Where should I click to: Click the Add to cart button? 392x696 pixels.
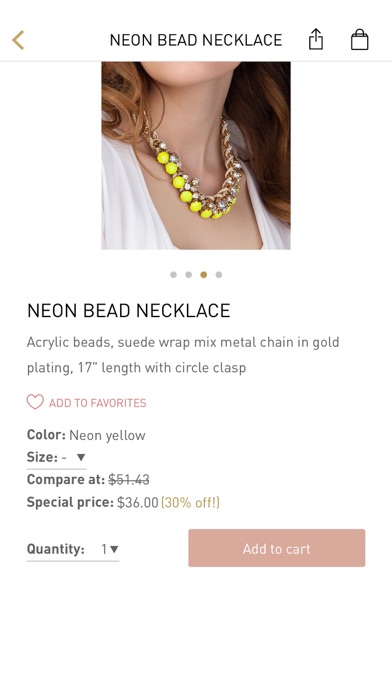click(x=277, y=548)
